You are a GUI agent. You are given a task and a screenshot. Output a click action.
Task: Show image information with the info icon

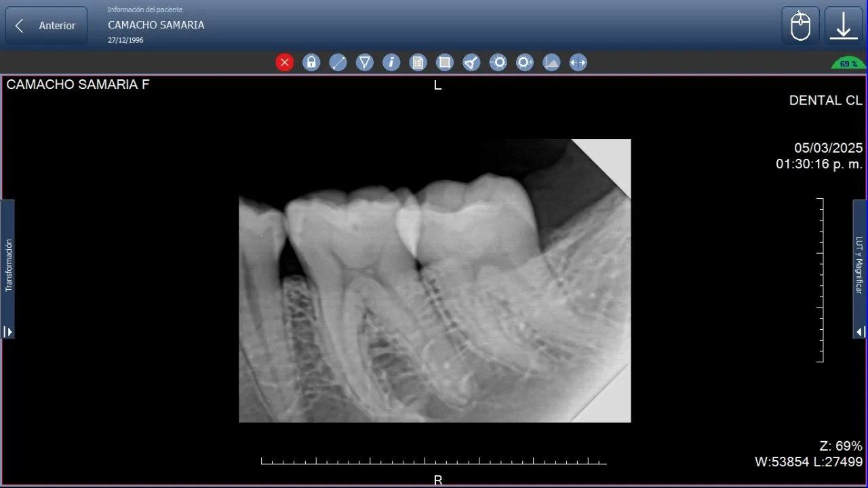(391, 62)
